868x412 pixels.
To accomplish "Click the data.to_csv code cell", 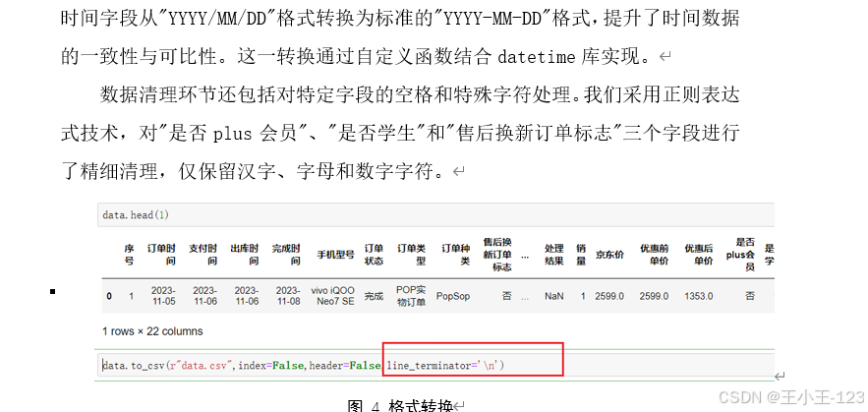I will coord(435,365).
